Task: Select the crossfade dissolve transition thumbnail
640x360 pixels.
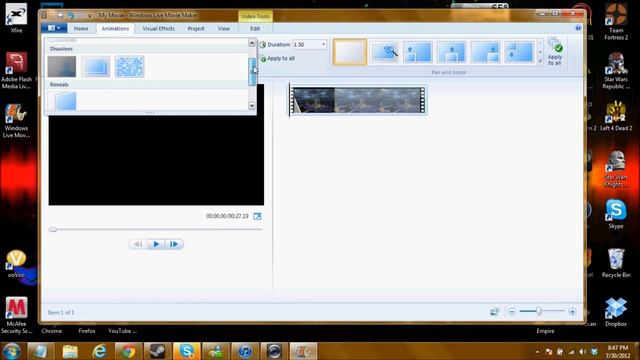Action: [62, 67]
